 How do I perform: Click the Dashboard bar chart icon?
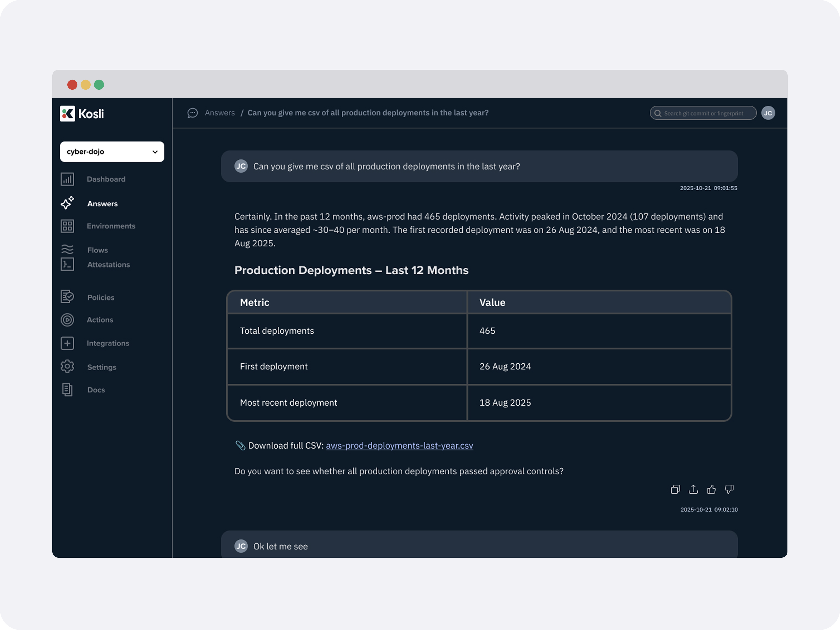[x=67, y=179]
